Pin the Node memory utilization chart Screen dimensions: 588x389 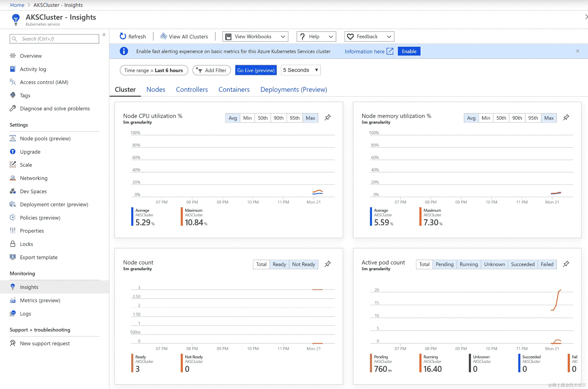coord(566,118)
